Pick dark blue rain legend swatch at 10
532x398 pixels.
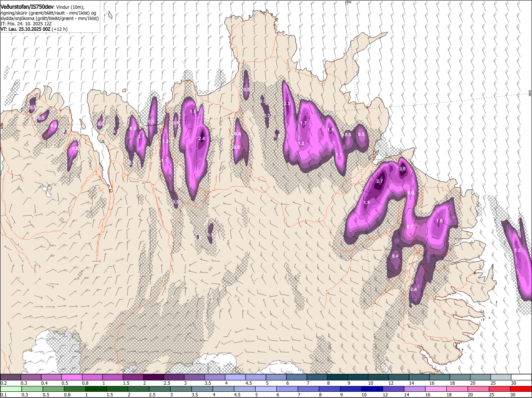pyautogui.click(x=372, y=389)
